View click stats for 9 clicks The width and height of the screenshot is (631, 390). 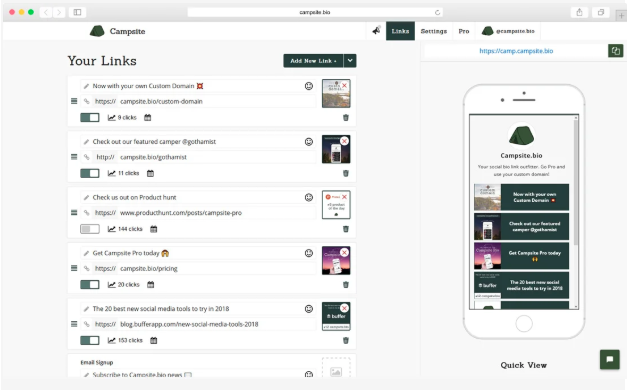coord(122,118)
